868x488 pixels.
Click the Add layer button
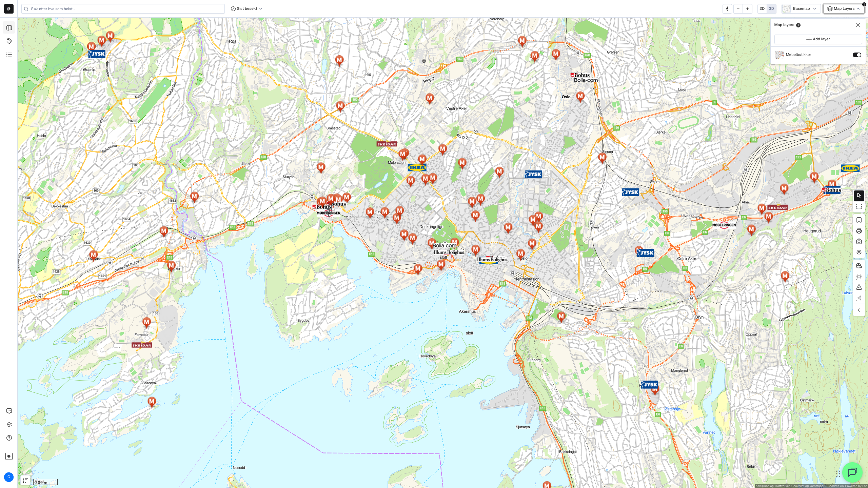(818, 39)
